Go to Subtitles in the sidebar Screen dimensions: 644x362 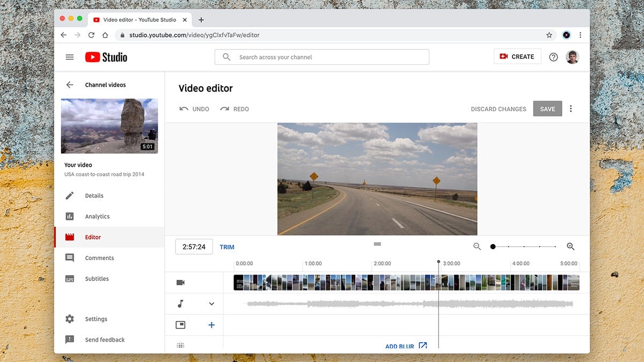coord(97,279)
